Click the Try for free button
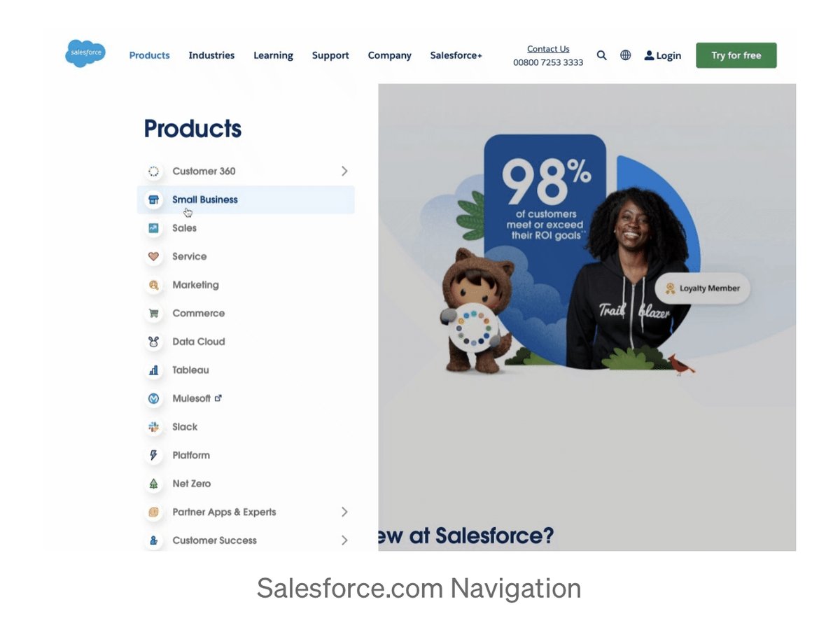 point(736,55)
